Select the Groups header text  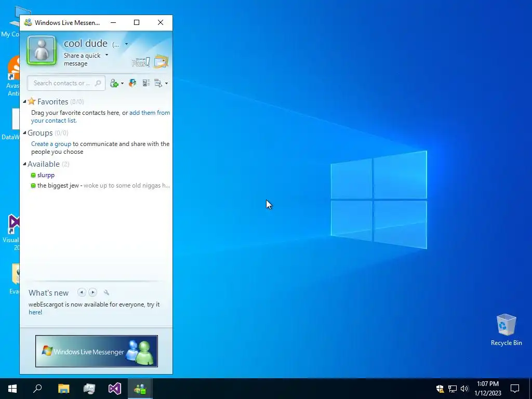tap(40, 133)
